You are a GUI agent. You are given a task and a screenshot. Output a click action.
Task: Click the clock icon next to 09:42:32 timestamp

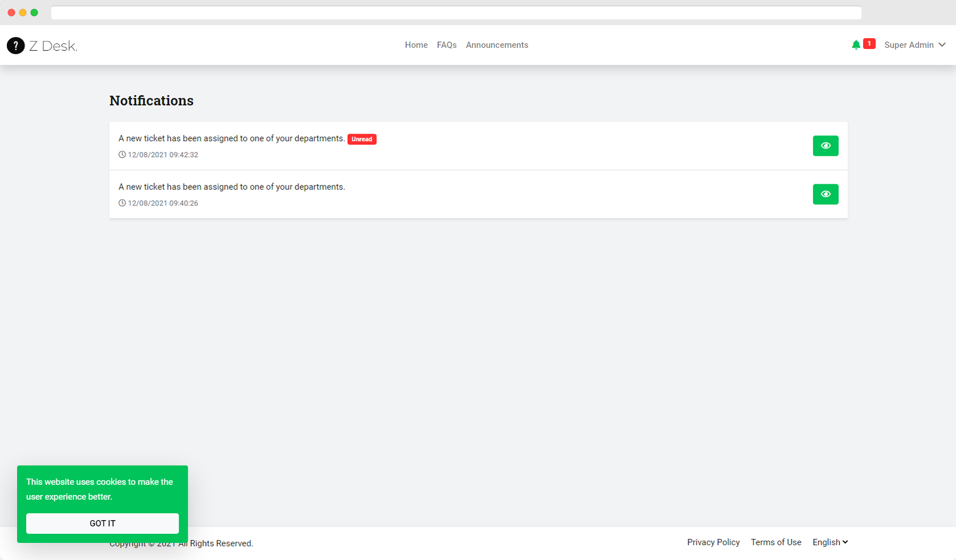(x=121, y=154)
